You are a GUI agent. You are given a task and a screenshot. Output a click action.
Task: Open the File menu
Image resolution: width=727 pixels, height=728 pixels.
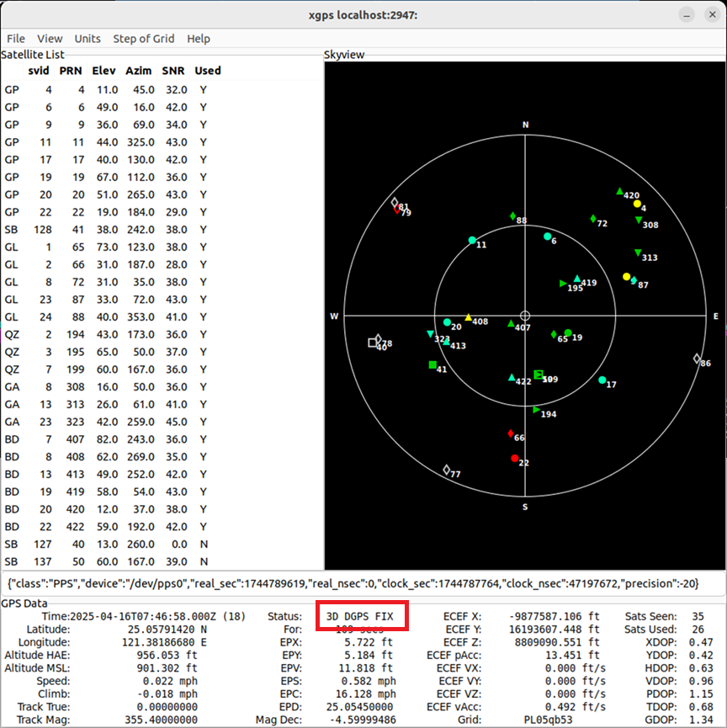[16, 39]
